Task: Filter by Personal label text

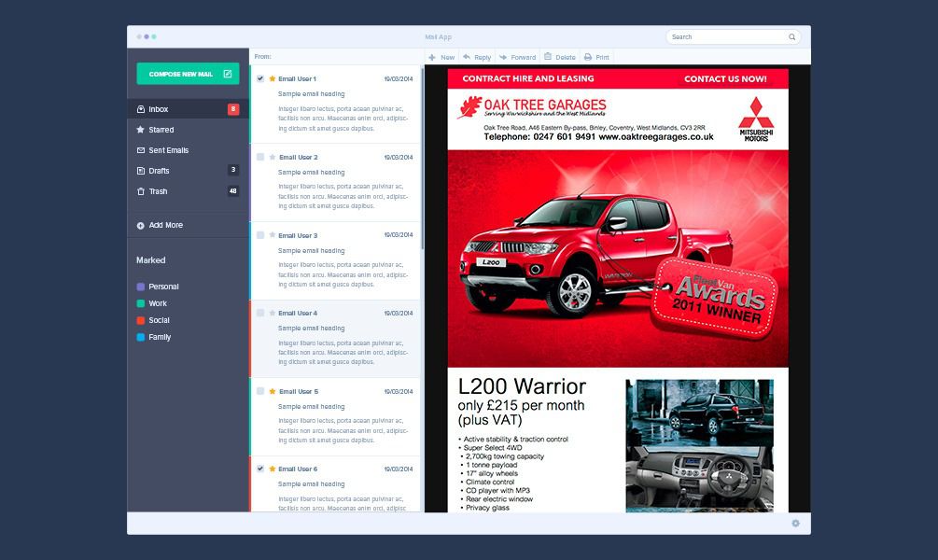Action: [163, 287]
